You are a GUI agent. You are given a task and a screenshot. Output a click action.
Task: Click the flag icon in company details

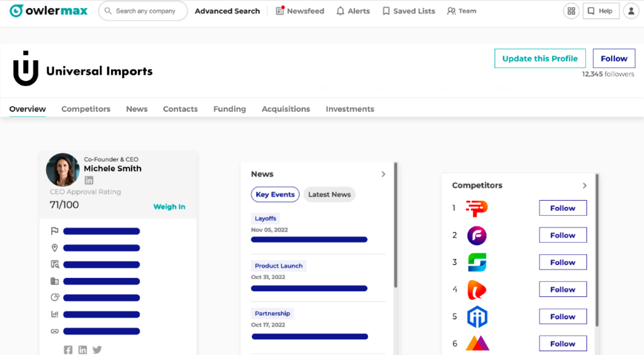point(55,231)
